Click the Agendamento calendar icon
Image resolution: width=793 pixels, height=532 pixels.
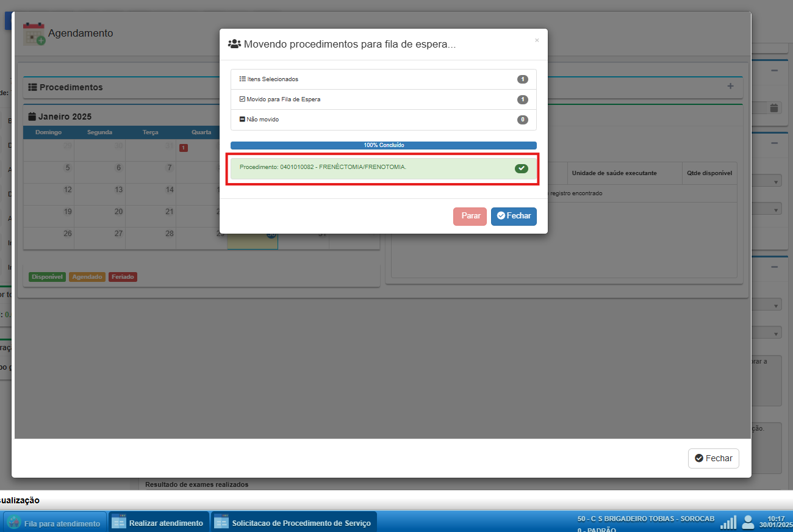click(x=34, y=34)
